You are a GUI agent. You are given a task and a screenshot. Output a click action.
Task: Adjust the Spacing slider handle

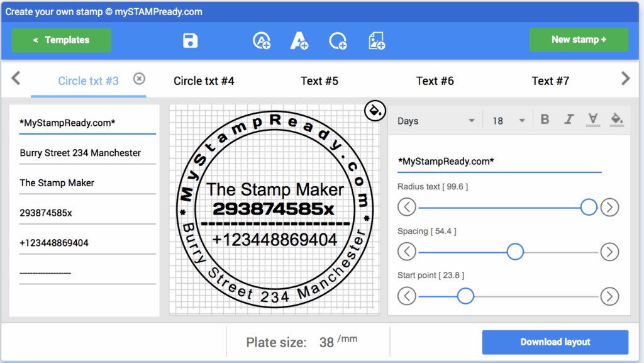(515, 252)
